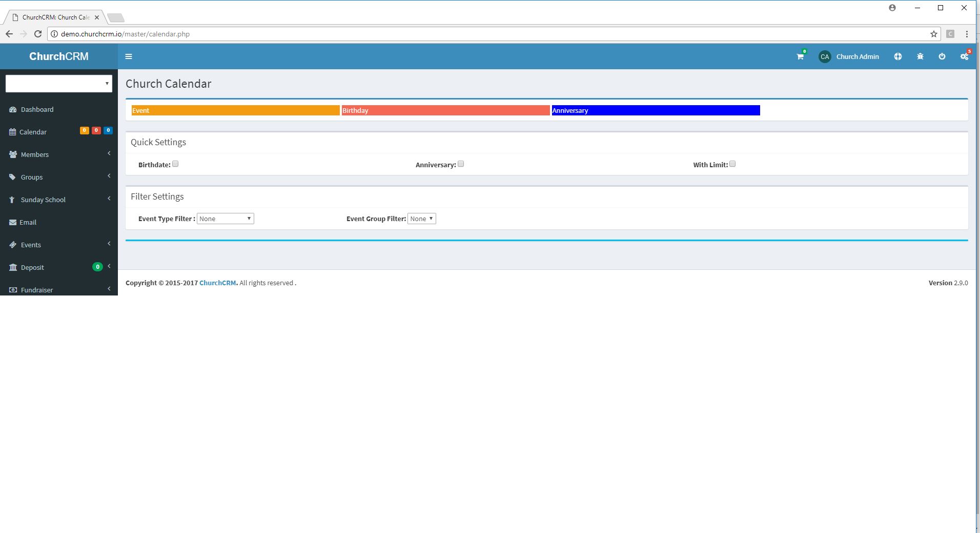Click the Events ticket icon

coord(13,245)
